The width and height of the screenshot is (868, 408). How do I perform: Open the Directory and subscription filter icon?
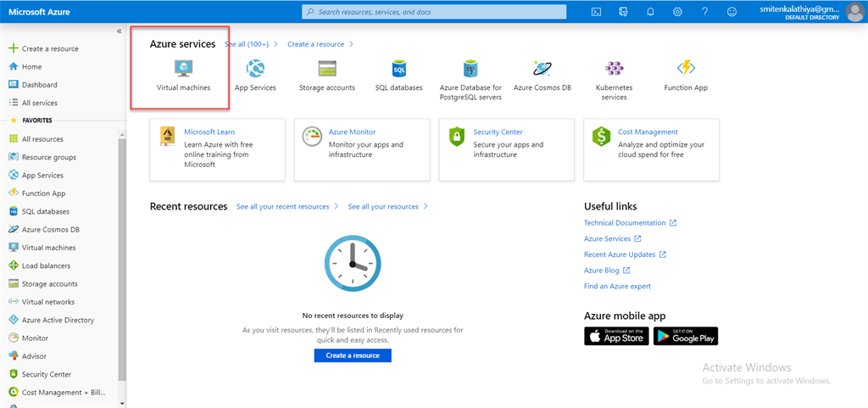pos(623,12)
